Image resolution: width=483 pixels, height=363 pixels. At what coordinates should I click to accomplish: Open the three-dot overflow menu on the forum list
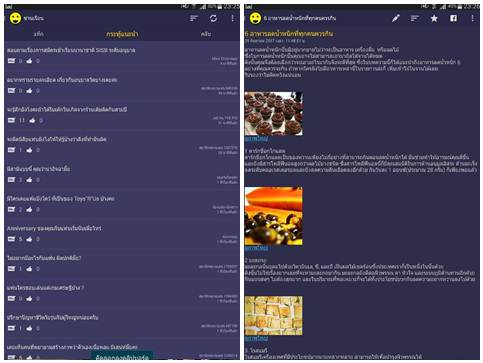[x=233, y=18]
